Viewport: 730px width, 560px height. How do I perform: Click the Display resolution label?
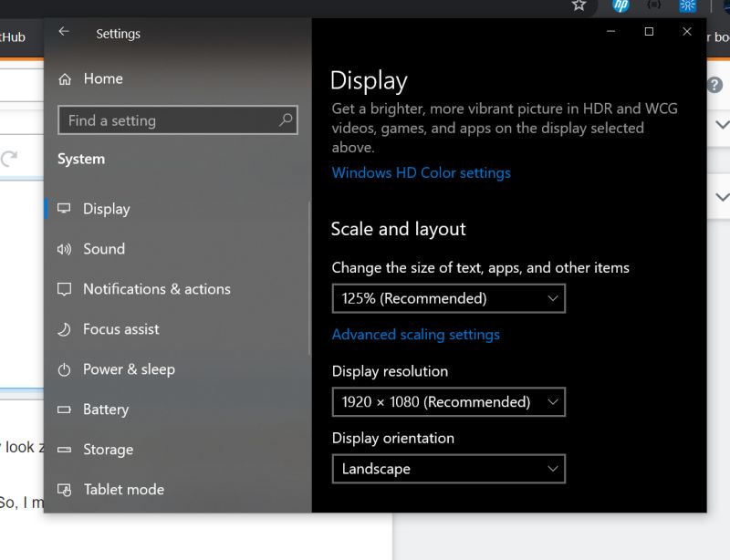click(x=391, y=371)
